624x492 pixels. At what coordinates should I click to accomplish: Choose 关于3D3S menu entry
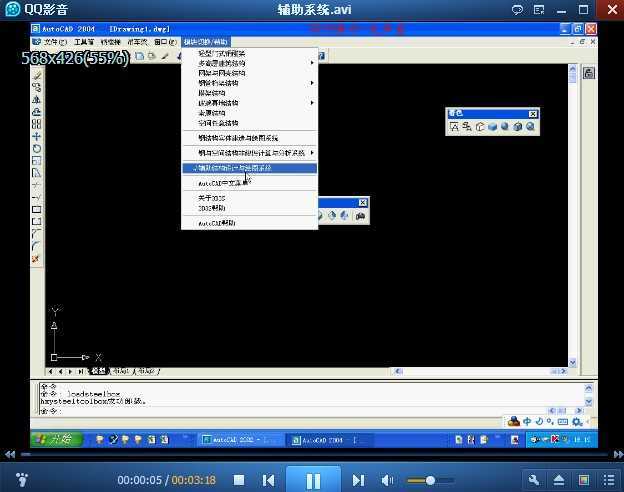[212, 198]
